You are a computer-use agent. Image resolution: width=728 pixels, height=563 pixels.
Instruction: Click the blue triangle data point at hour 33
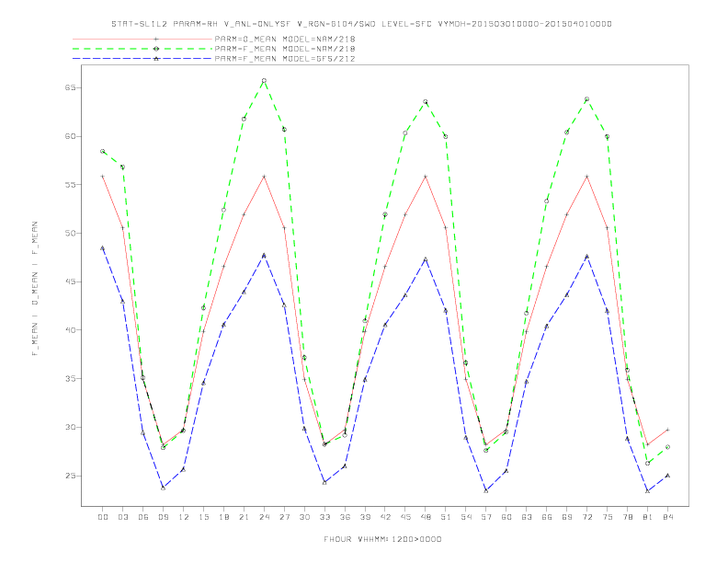pos(324,483)
